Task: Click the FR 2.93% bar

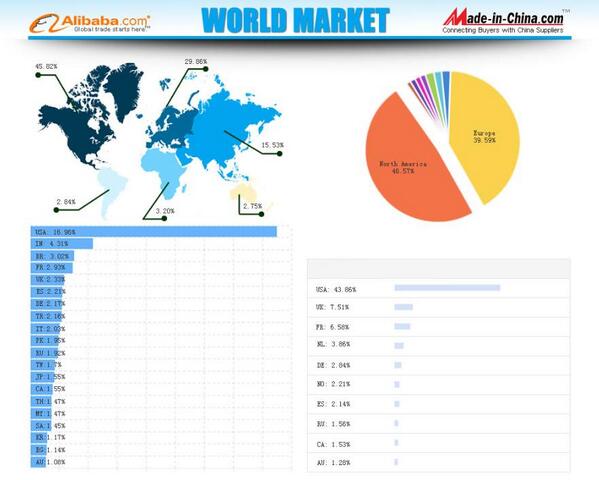Action: pos(52,268)
